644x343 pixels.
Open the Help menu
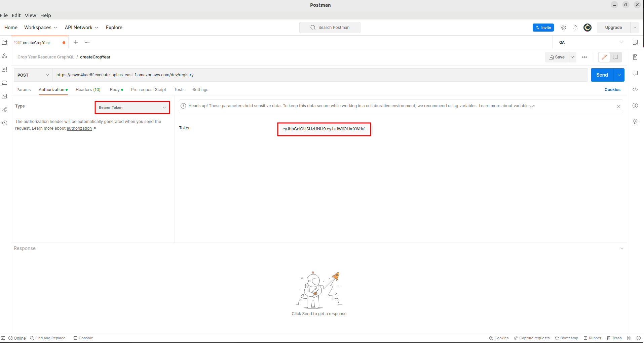pos(46,15)
